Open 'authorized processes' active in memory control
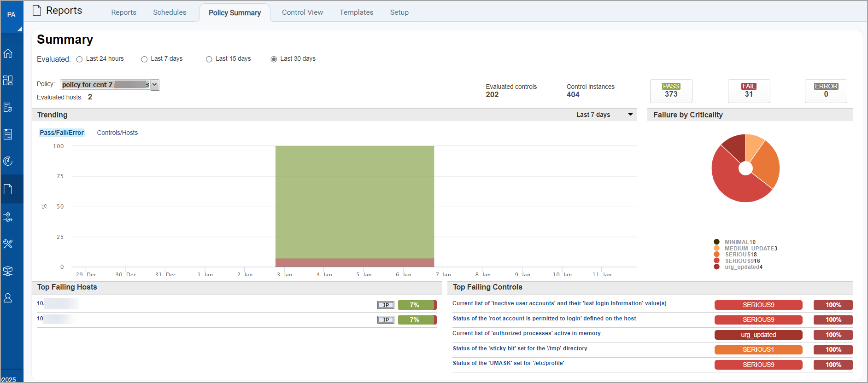Image resolution: width=868 pixels, height=383 pixels. [526, 333]
